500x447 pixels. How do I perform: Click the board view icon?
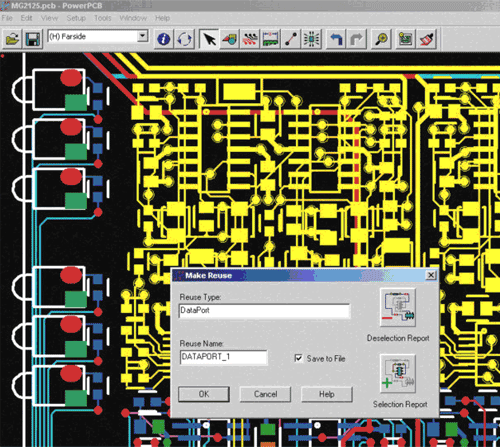[x=405, y=39]
